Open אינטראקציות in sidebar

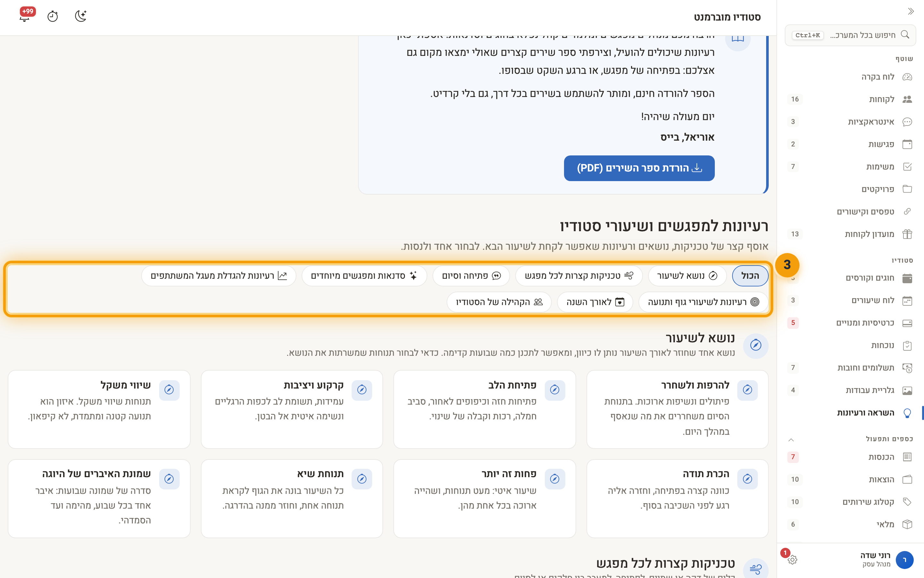coord(850,122)
